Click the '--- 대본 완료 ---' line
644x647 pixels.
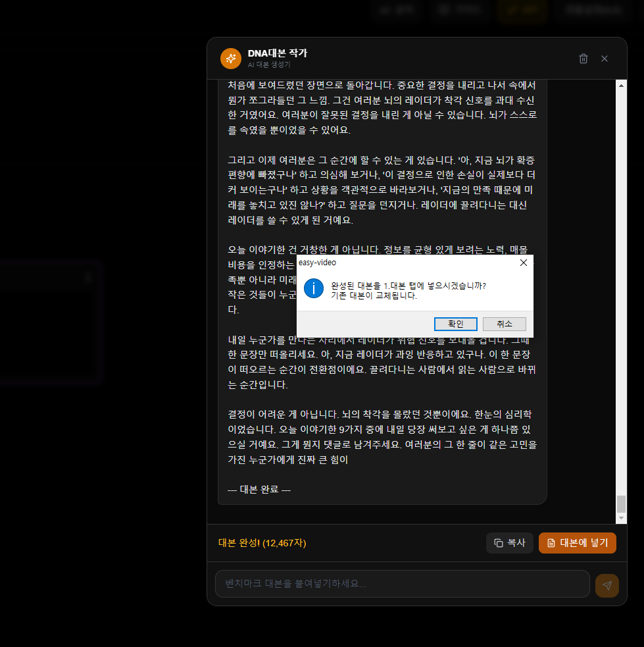click(x=259, y=490)
